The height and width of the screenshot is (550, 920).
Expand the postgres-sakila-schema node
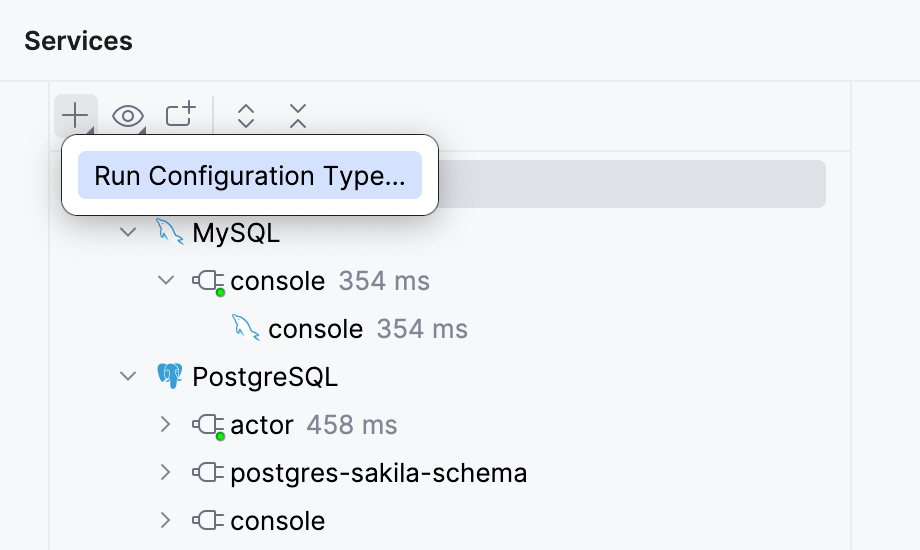pyautogui.click(x=166, y=472)
